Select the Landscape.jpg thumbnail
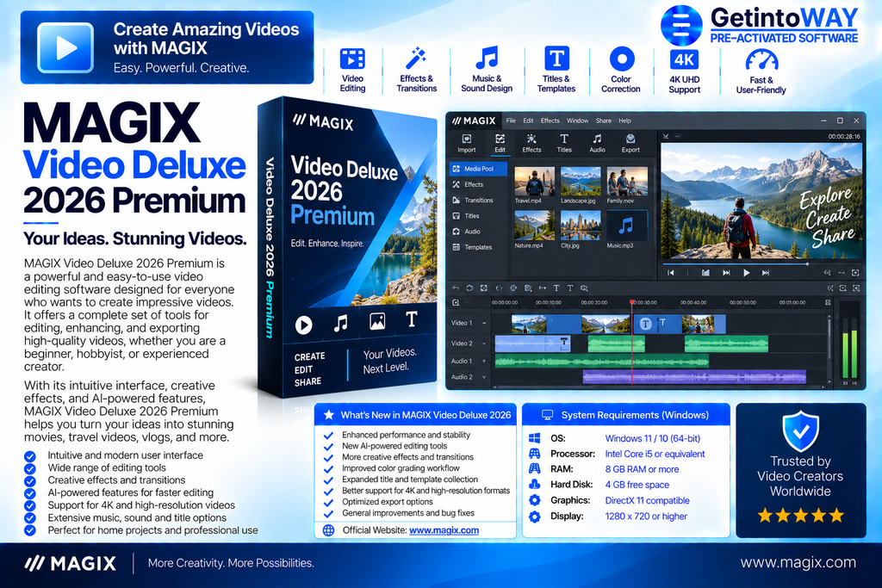Viewport: 882px width, 588px height. click(581, 181)
